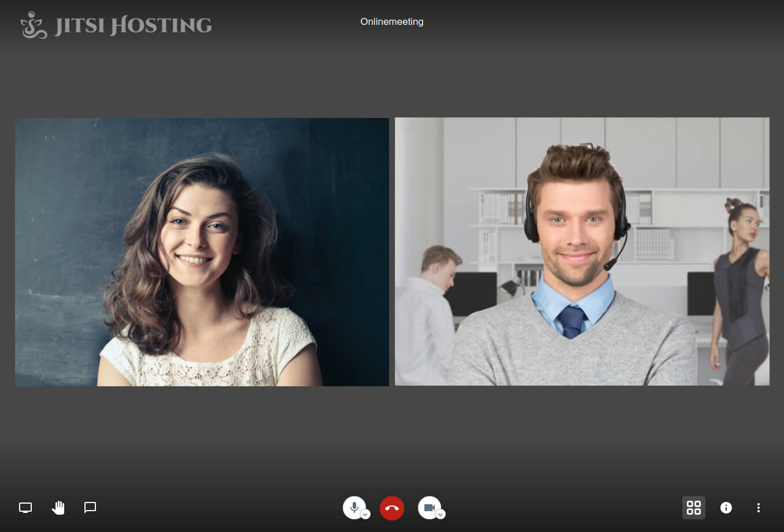
Task: Expand video settings chevron beside camera
Action: tap(441, 515)
